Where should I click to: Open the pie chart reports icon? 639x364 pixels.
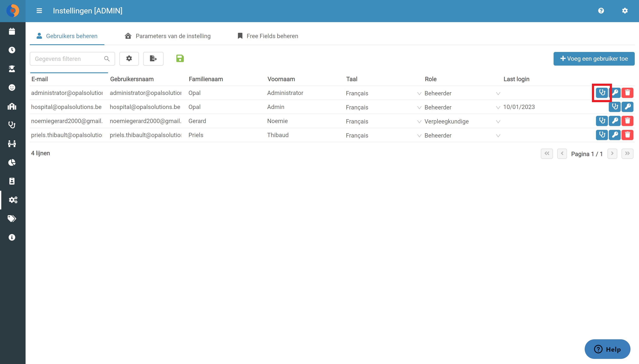pyautogui.click(x=12, y=162)
